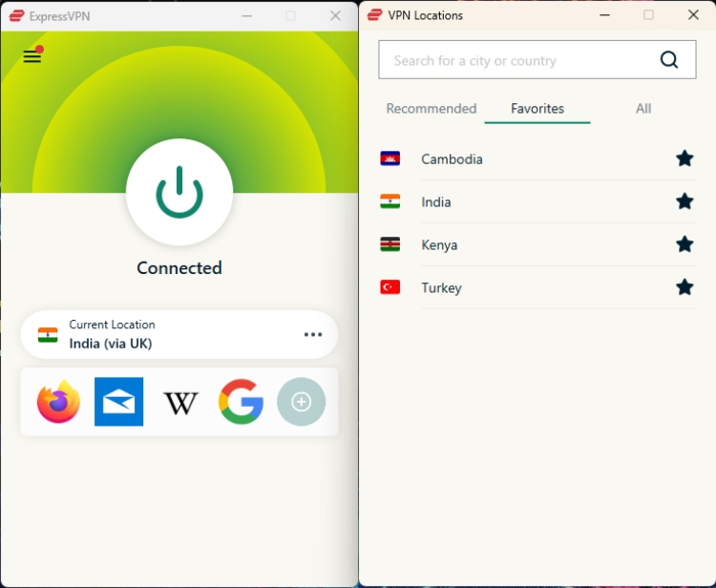Unfavorite India using its star

(x=684, y=201)
